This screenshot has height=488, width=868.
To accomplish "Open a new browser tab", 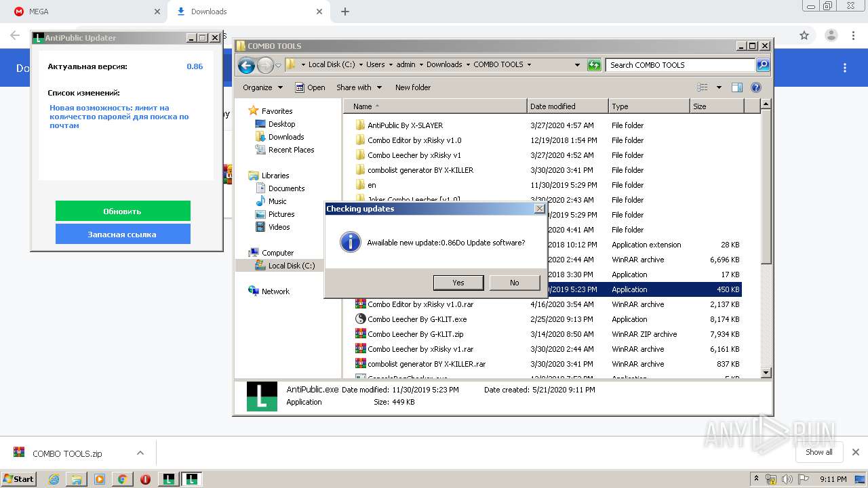I will (345, 12).
